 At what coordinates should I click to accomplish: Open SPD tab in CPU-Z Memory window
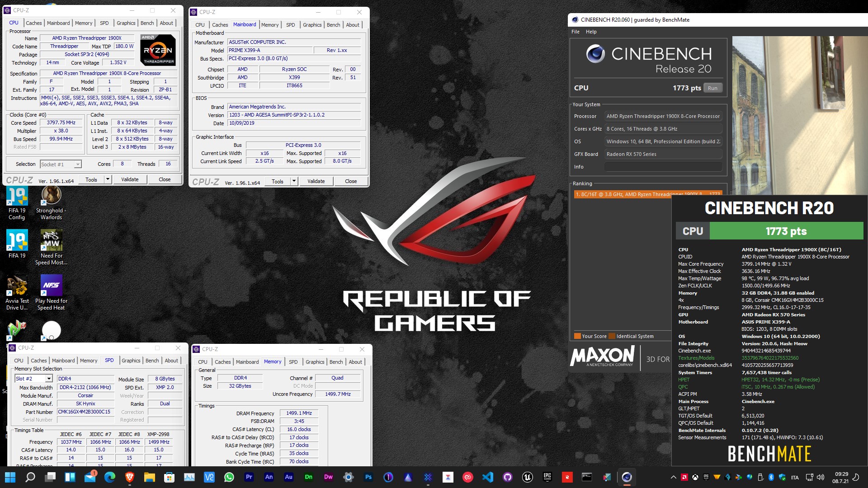pos(293,362)
